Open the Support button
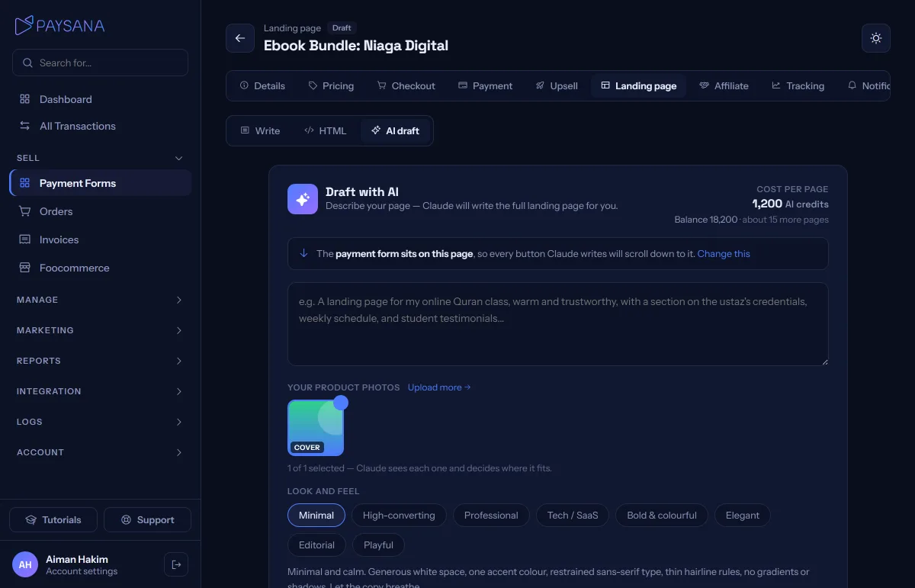 [148, 520]
